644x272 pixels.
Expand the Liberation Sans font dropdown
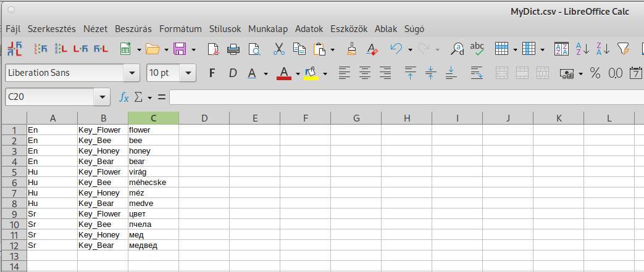tap(132, 73)
